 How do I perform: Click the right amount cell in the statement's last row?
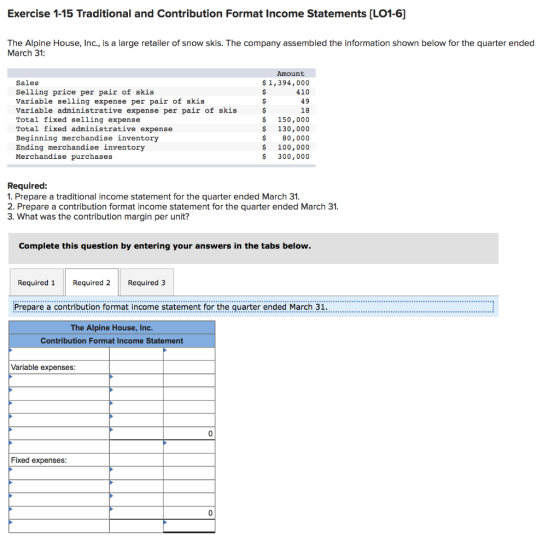coord(189,526)
